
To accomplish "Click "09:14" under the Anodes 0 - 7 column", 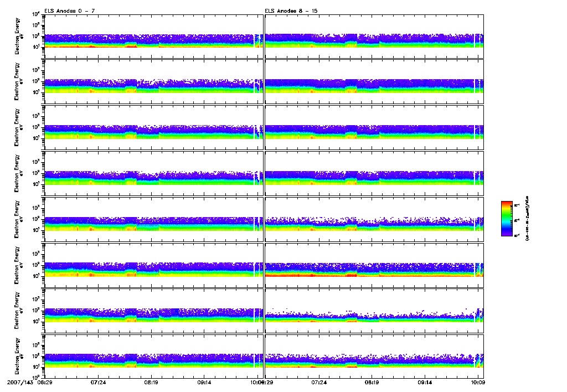I will point(204,382).
